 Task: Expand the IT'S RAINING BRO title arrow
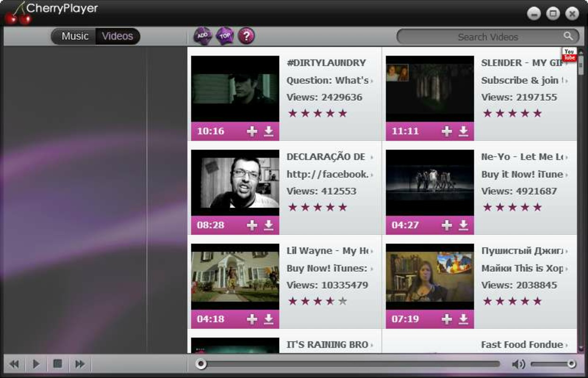point(372,345)
